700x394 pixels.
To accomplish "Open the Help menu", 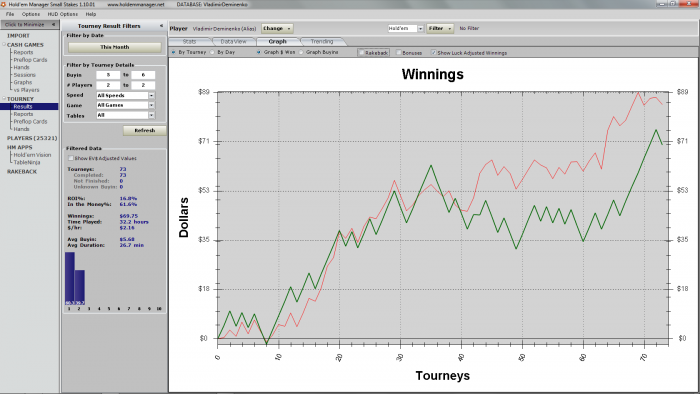I will 91,14.
